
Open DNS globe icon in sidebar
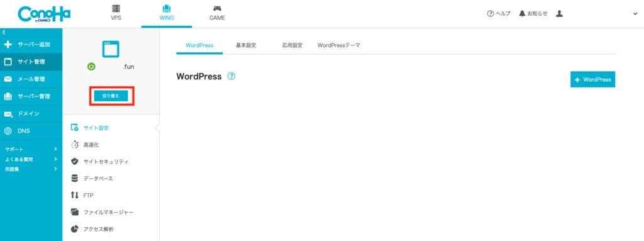8,131
